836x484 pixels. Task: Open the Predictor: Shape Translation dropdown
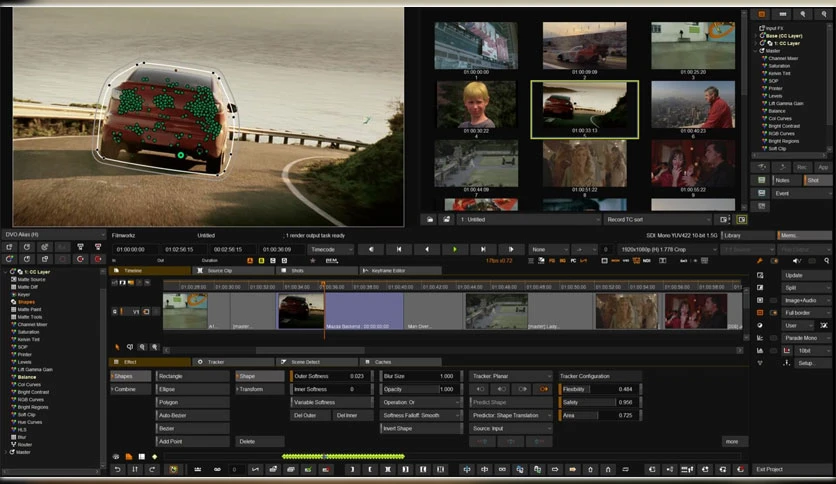[x=510, y=415]
